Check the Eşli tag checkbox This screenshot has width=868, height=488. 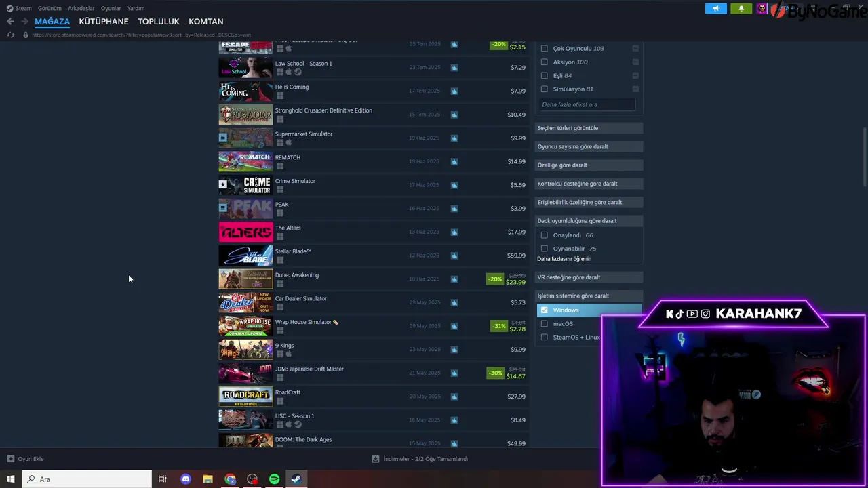tap(544, 75)
